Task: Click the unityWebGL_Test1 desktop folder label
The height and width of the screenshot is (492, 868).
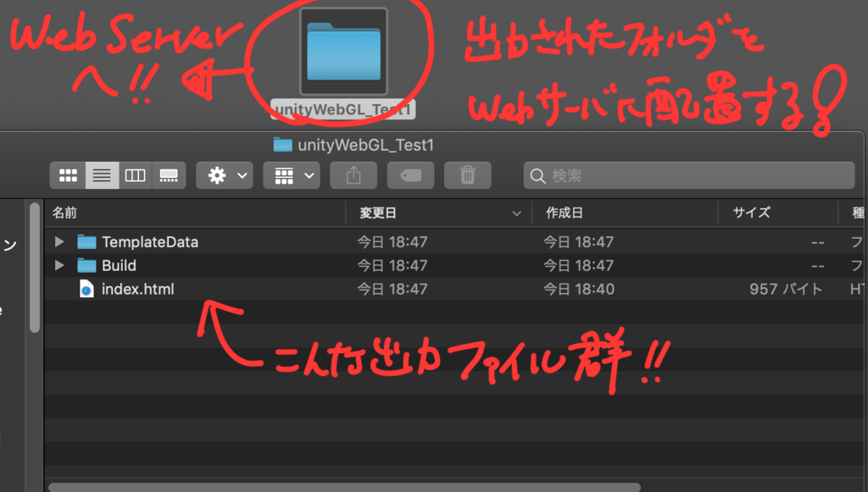Action: 342,109
